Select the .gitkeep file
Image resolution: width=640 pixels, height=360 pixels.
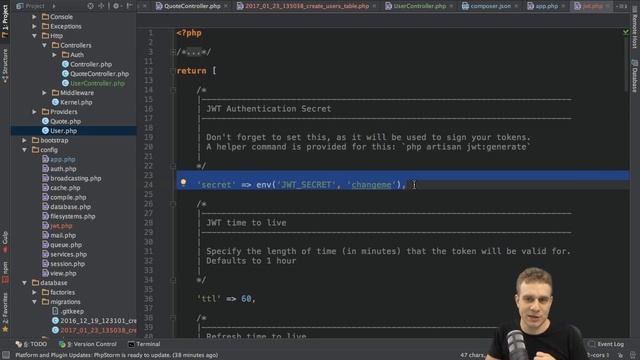coord(68,311)
